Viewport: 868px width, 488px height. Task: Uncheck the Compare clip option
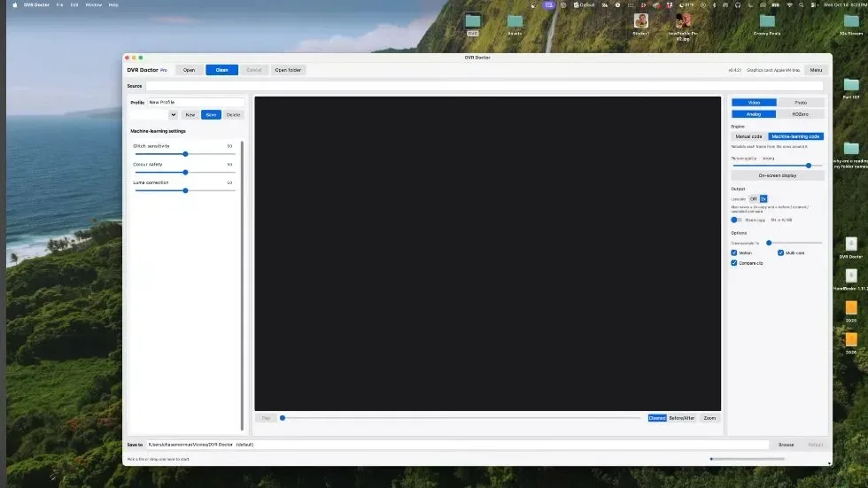[x=734, y=263]
